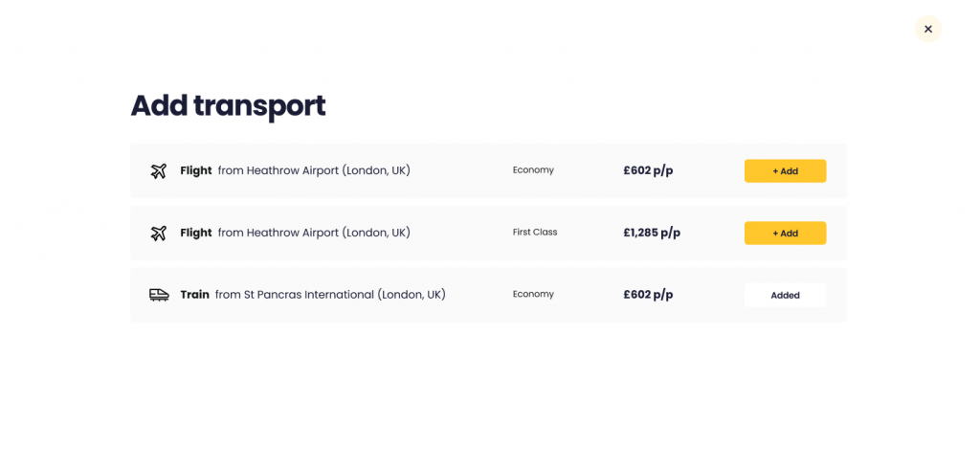Image resolution: width=980 pixels, height=469 pixels.
Task: Click the First Class label
Action: point(535,232)
